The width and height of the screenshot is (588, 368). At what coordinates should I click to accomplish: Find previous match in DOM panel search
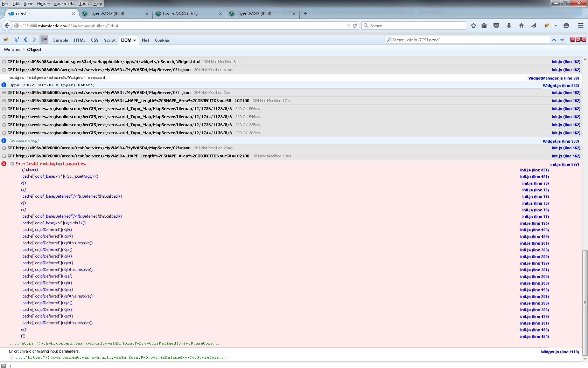pyautogui.click(x=554, y=40)
